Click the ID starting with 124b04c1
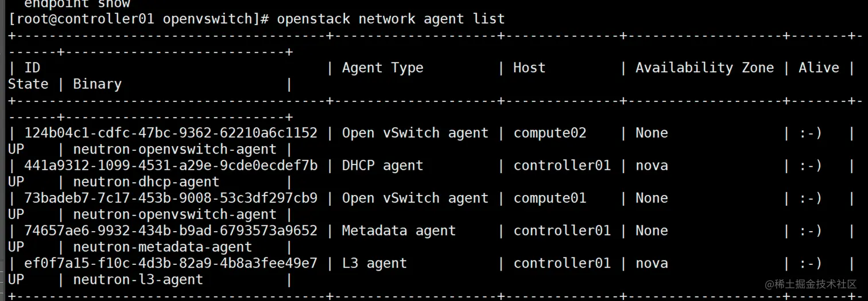 [x=170, y=133]
